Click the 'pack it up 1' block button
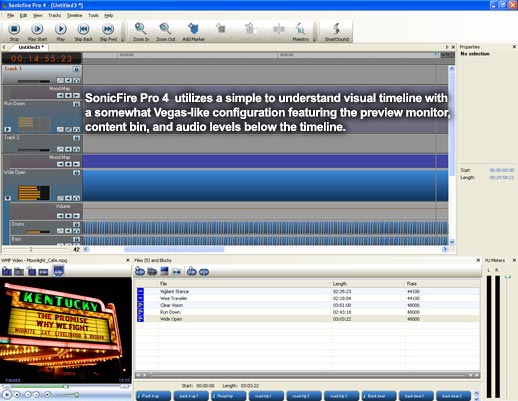This screenshot has height=401, width=518. coord(191,396)
